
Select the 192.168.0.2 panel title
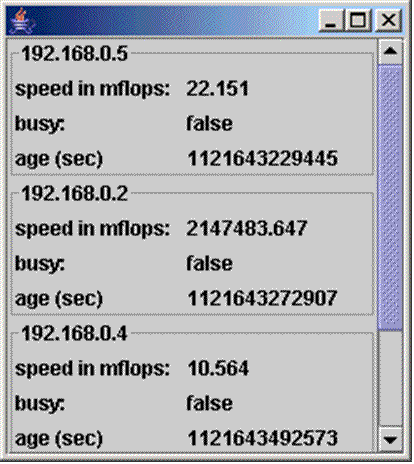(x=74, y=193)
